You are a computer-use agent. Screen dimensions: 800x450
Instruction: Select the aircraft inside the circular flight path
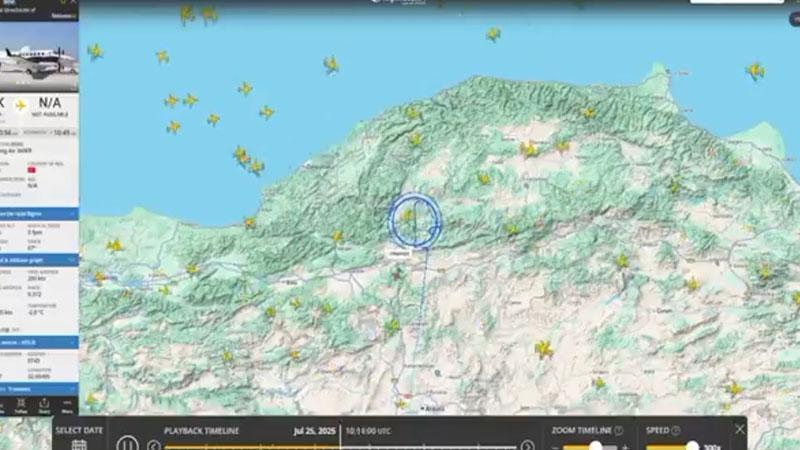408,214
